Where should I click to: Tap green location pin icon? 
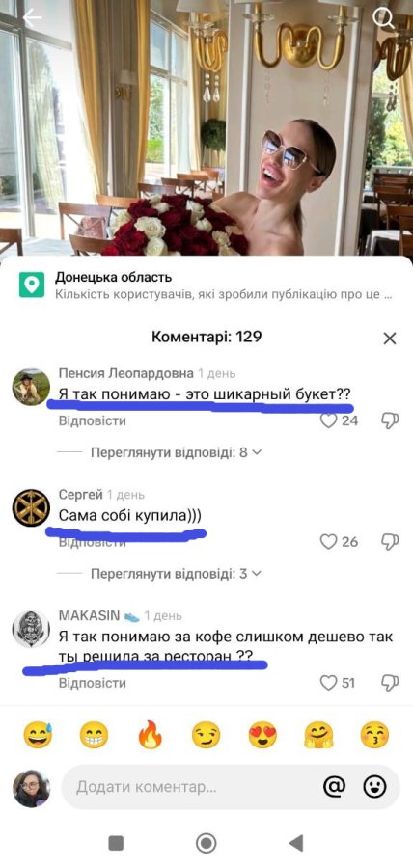click(x=32, y=285)
